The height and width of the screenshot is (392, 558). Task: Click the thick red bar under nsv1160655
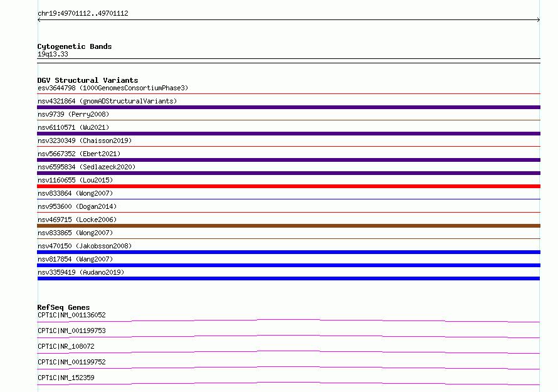point(288,186)
